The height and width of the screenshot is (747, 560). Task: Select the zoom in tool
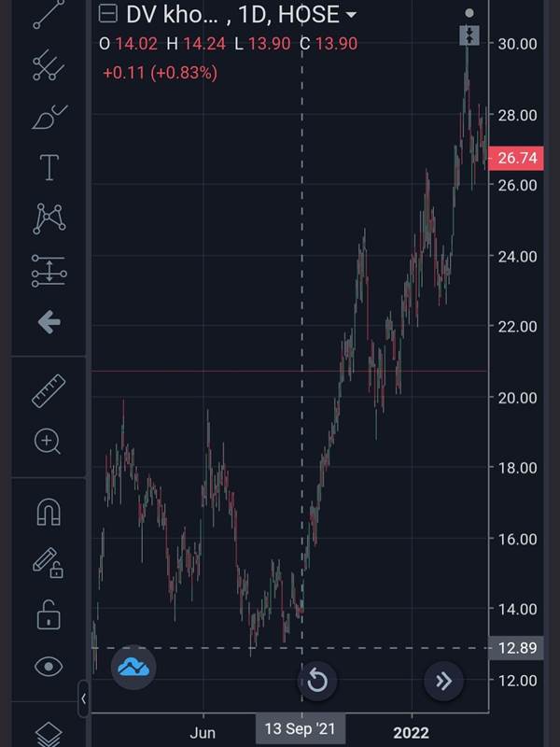(x=48, y=441)
